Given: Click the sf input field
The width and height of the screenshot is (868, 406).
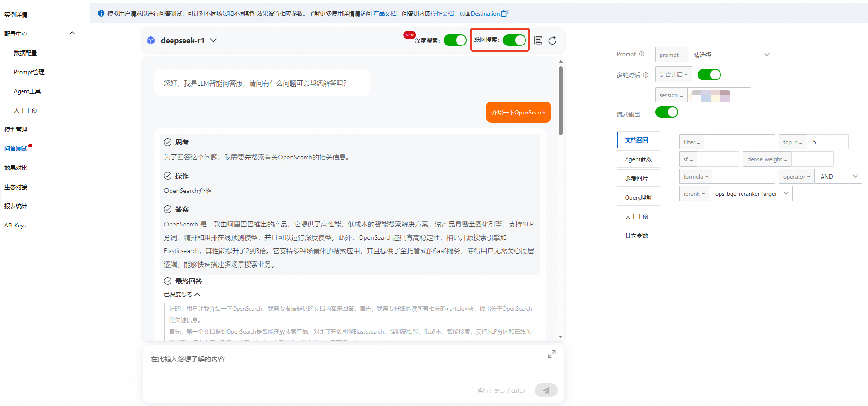Looking at the screenshot, I should pyautogui.click(x=718, y=159).
